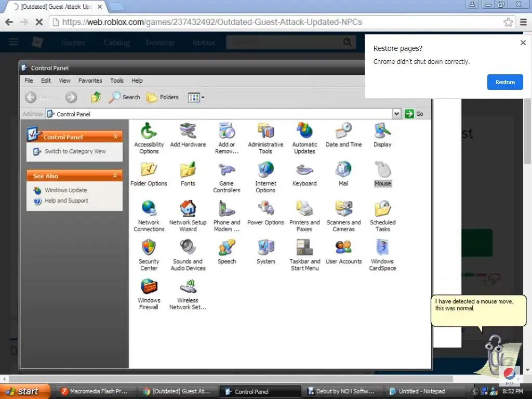Screen dimensions: 532x399
Task: Open Sounds and Audio Devices
Action: (188, 255)
